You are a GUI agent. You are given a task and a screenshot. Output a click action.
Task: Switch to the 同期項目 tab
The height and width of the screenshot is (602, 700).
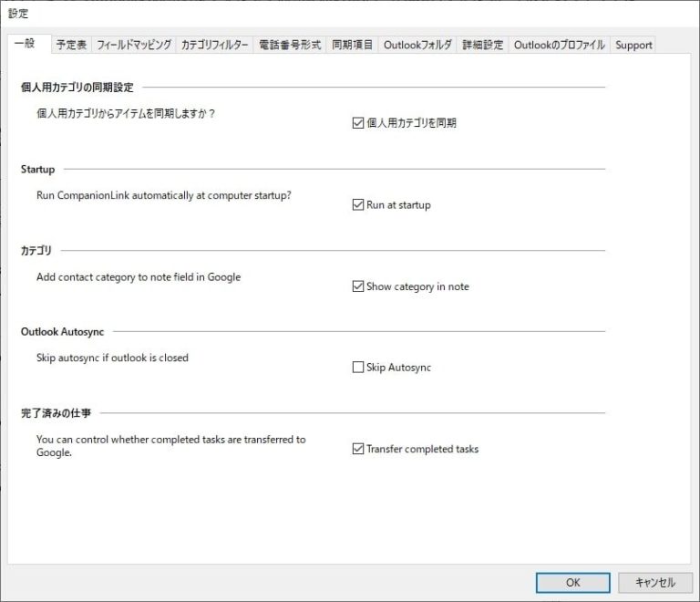[352, 45]
